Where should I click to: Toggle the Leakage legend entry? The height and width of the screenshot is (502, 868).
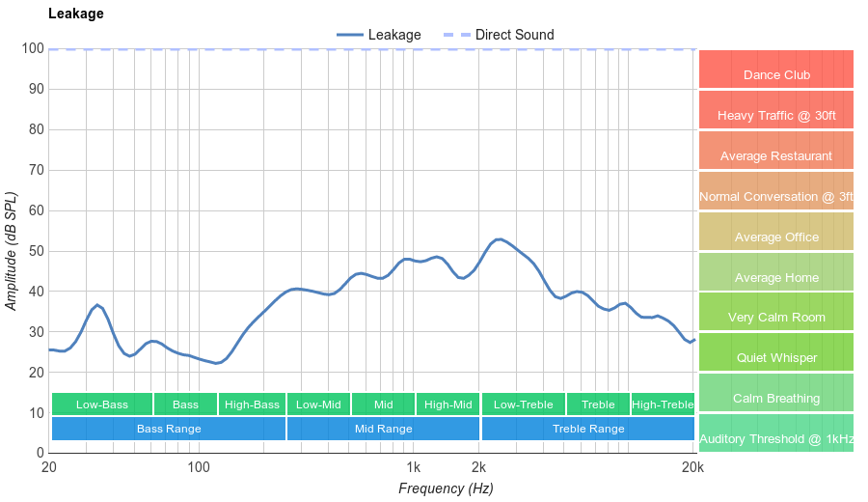pyautogui.click(x=379, y=35)
